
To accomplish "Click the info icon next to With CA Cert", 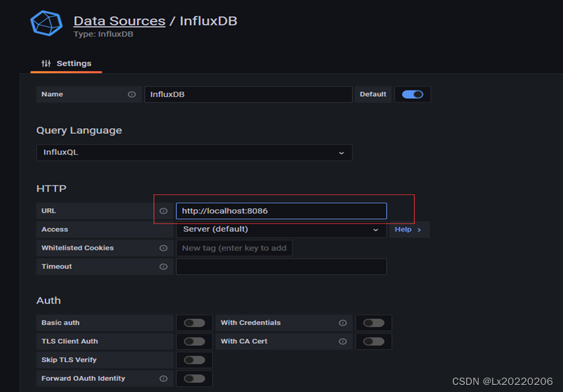I will point(343,341).
